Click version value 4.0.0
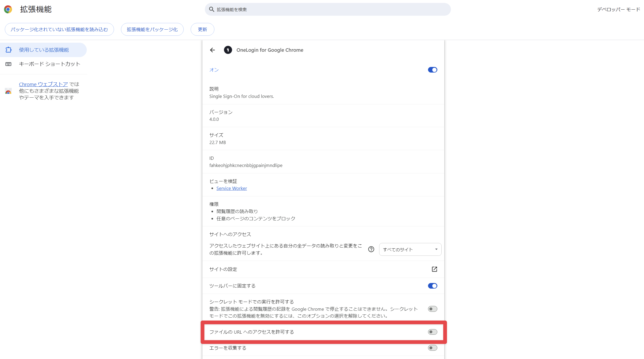644x359 pixels. (x=214, y=119)
